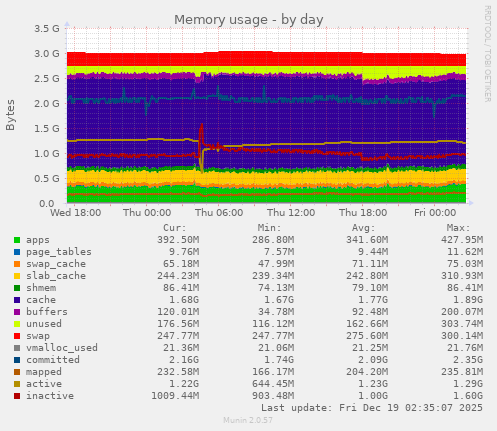
Task: Click the apps current value 392.50M
Action: click(x=178, y=240)
